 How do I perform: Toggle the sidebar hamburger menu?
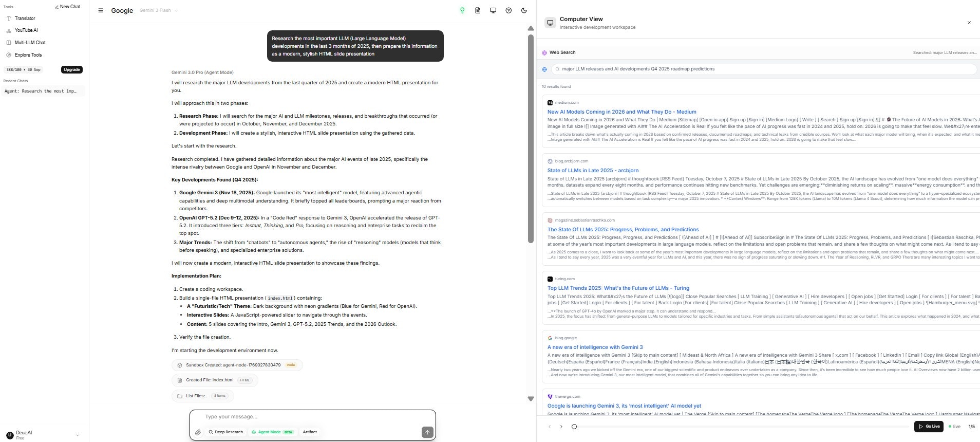coord(101,10)
